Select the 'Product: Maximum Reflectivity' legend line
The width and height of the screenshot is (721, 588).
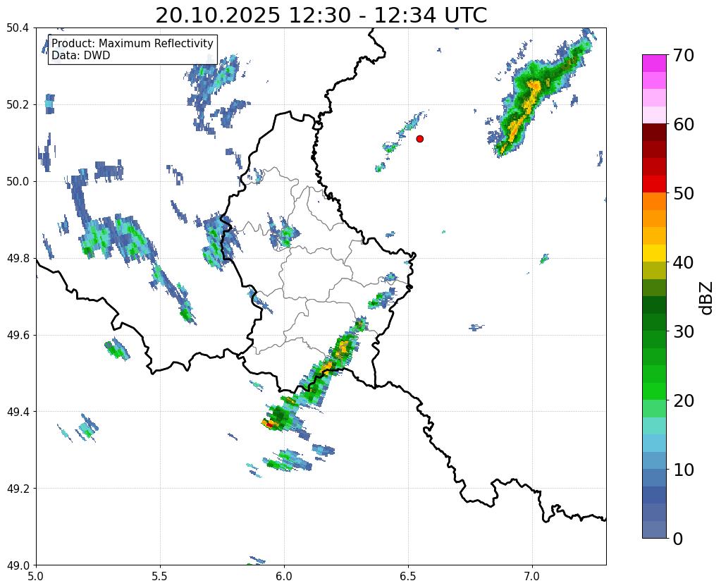pyautogui.click(x=133, y=43)
